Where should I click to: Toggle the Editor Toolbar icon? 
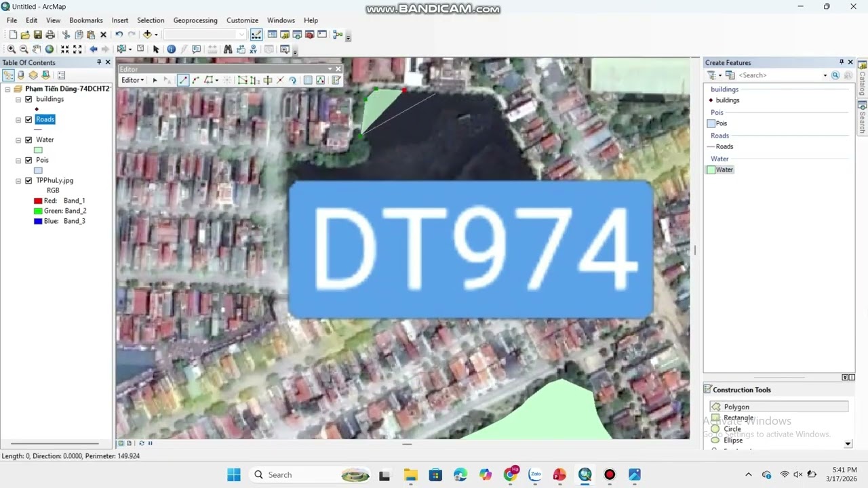(256, 35)
